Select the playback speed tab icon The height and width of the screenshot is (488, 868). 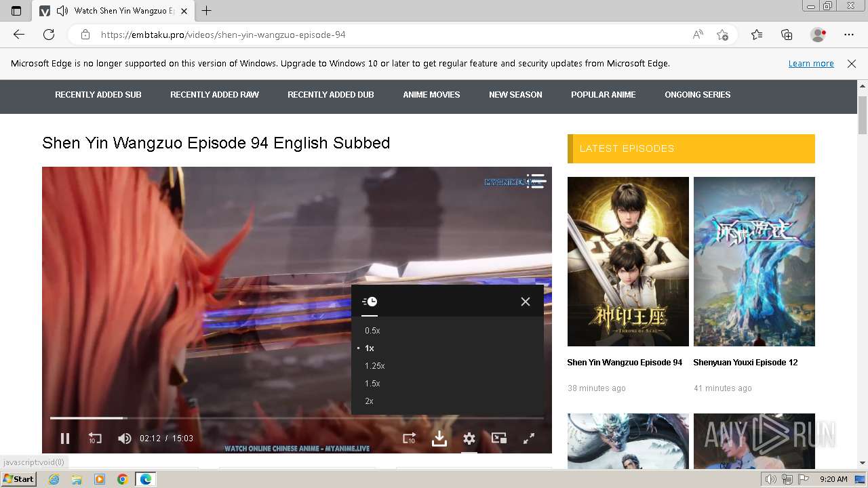[370, 302]
